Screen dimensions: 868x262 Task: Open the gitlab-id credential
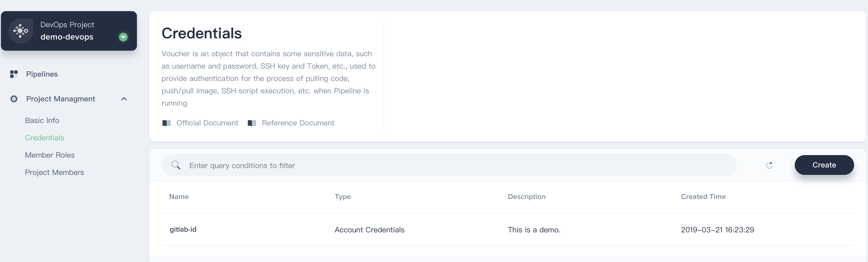click(x=183, y=229)
